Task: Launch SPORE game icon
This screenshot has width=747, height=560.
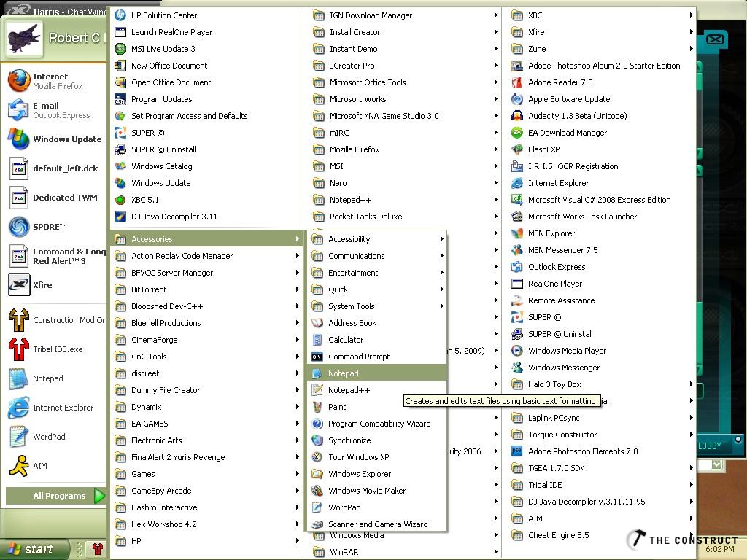Action: (x=19, y=227)
